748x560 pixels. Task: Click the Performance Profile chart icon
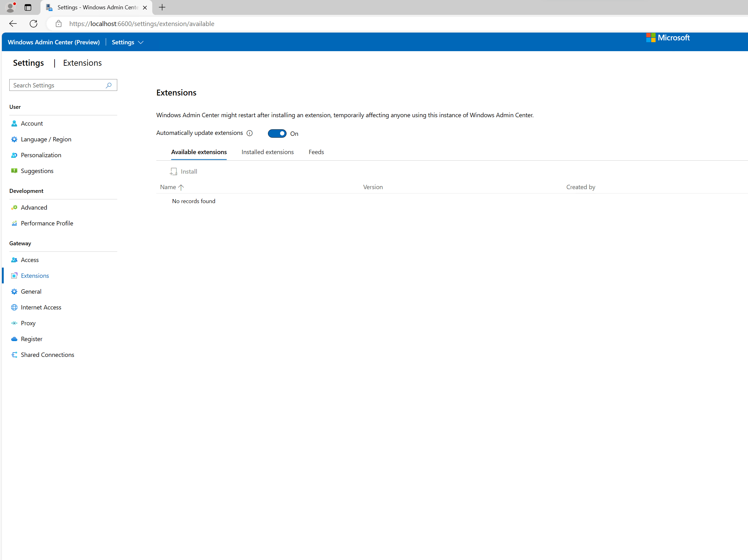[14, 224]
